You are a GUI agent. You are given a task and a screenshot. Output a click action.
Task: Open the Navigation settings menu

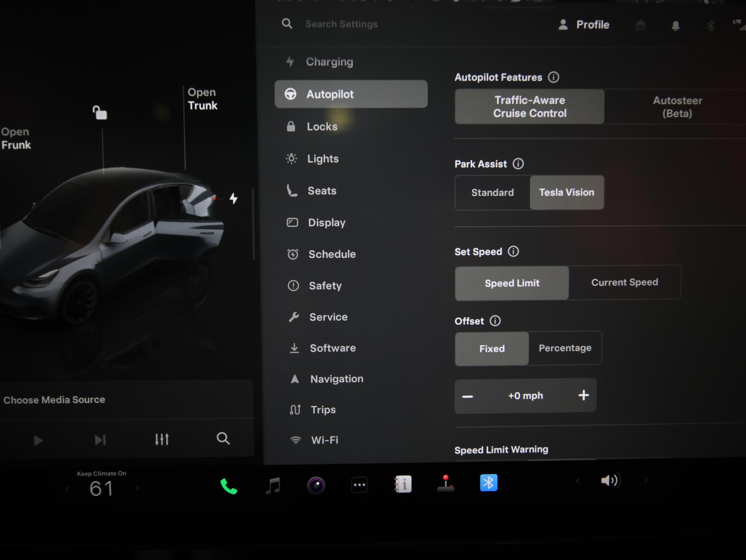point(351,379)
